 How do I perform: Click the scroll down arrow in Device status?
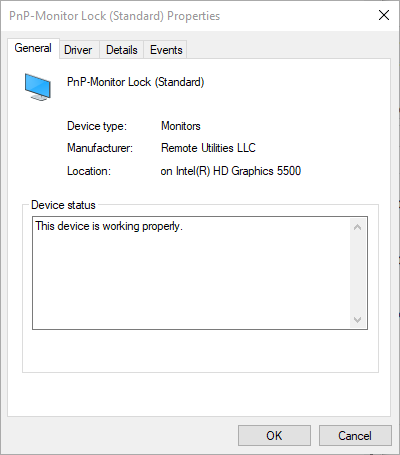coord(358,320)
